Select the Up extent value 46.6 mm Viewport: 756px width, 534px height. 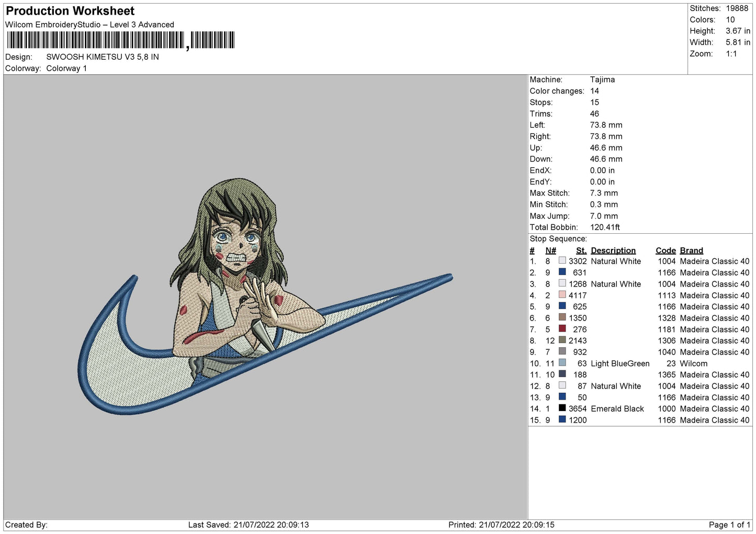click(x=606, y=148)
